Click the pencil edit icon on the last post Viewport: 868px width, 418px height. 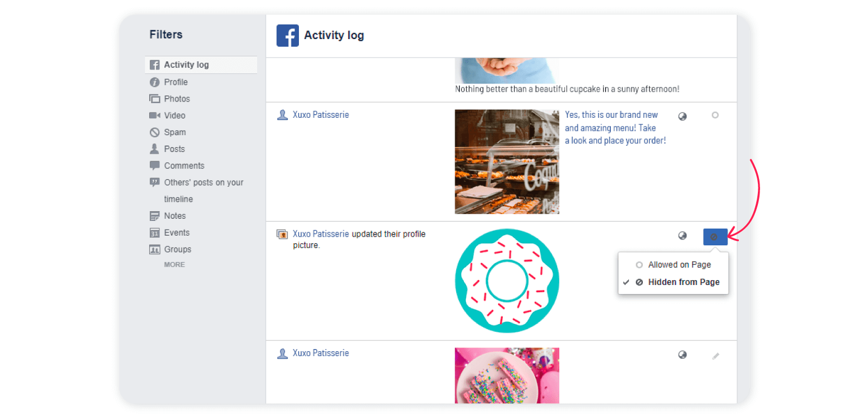[x=716, y=356]
